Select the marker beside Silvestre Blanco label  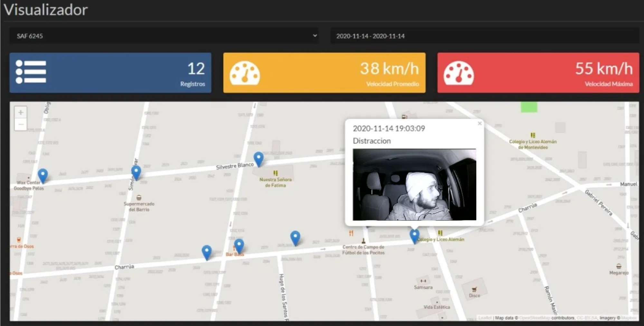pos(259,159)
